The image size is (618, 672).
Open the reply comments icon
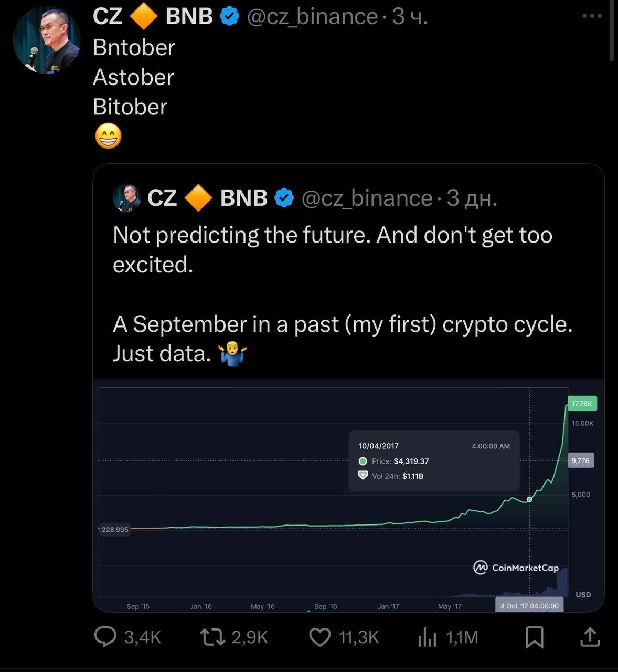[105, 637]
